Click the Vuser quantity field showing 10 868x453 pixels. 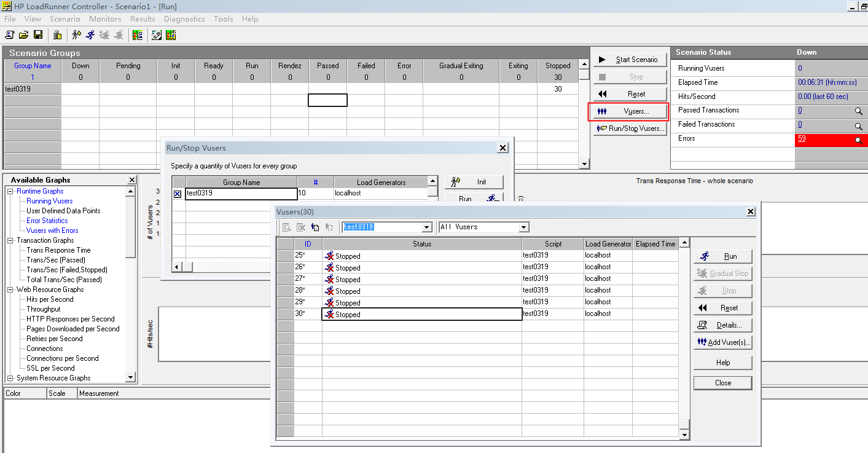315,193
